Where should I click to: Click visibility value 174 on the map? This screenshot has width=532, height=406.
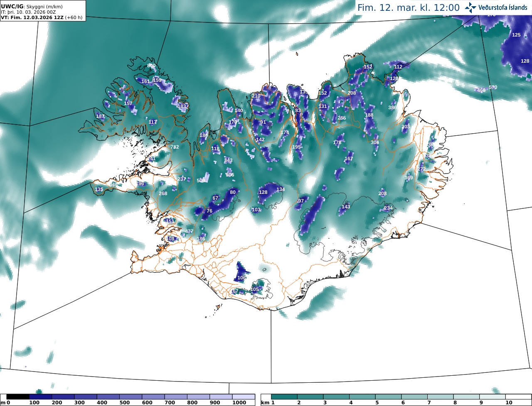[x=285, y=132]
